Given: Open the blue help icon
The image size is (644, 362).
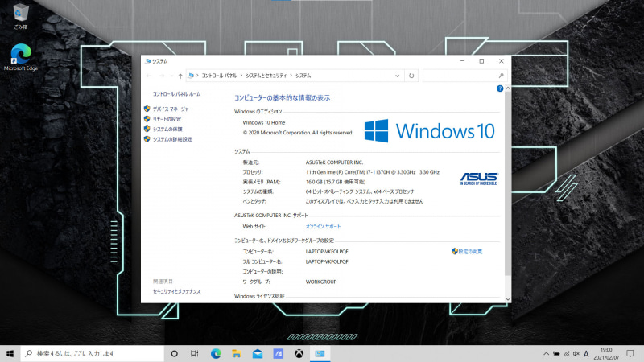Looking at the screenshot, I should [500, 88].
